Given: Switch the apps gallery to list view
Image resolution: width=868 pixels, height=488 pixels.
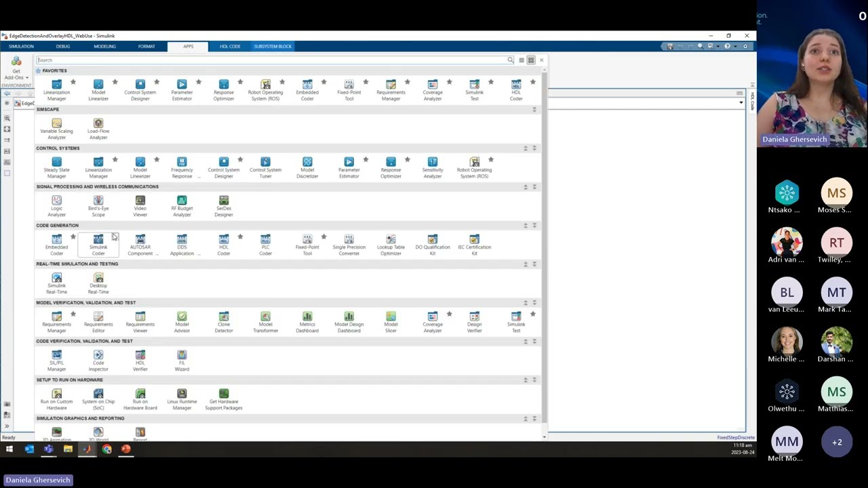Looking at the screenshot, I should [521, 60].
